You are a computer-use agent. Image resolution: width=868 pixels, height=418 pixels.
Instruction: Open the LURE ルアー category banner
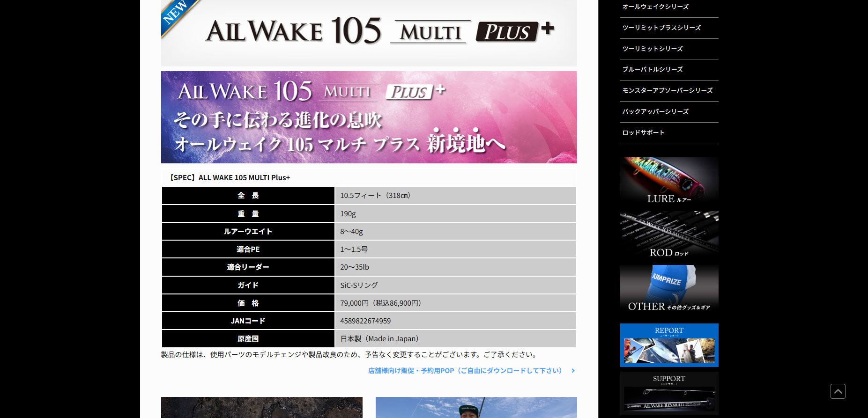[669, 182]
